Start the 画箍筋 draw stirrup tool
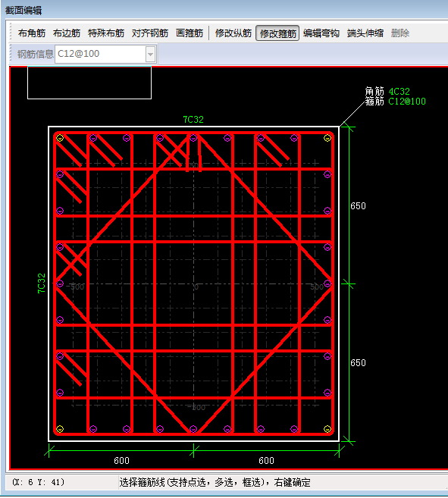The image size is (448, 498). coord(190,33)
